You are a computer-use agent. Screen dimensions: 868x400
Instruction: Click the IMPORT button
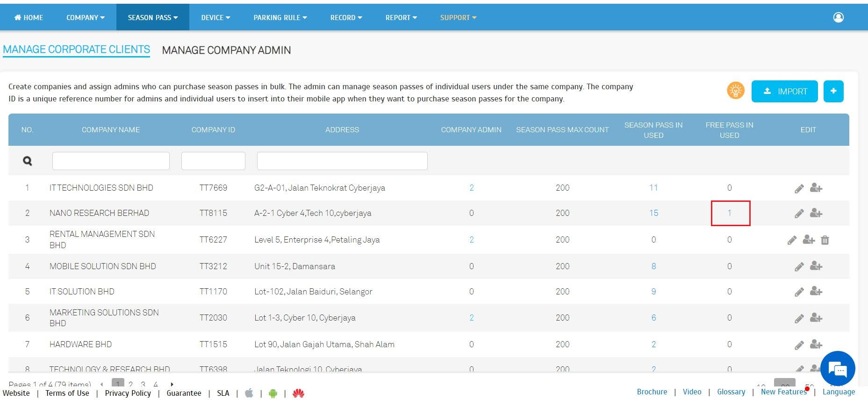(784, 91)
